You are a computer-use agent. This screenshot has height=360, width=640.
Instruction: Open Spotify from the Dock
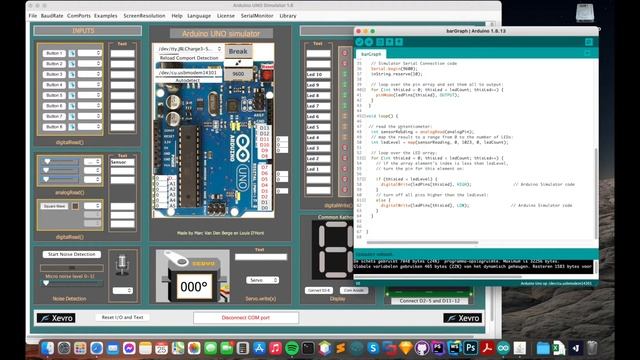click(x=291, y=348)
